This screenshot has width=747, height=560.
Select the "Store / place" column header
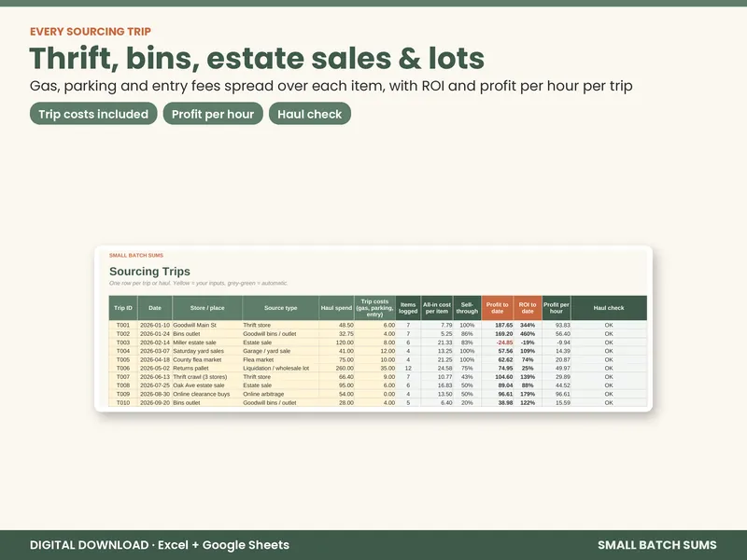coord(207,308)
